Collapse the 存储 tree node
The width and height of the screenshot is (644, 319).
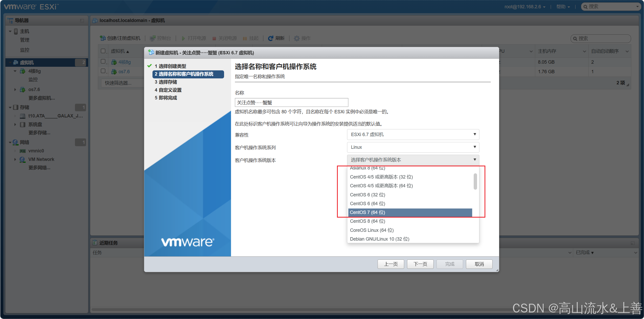(10, 107)
